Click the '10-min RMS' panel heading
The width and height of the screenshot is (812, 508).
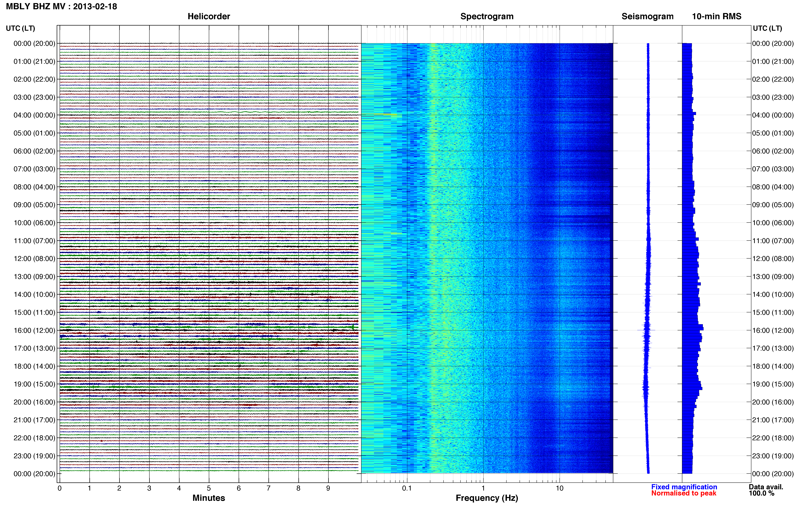pyautogui.click(x=717, y=16)
